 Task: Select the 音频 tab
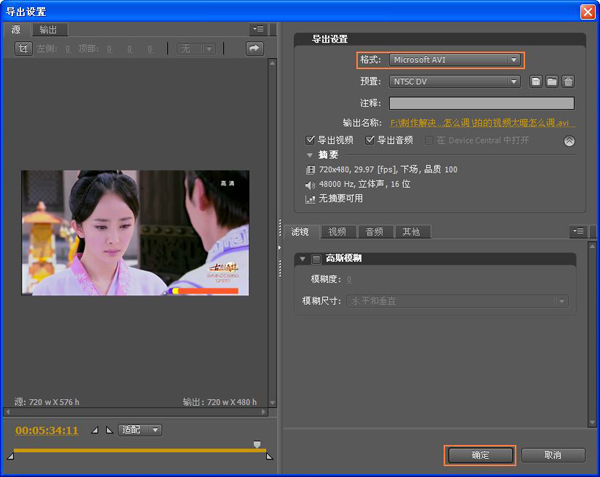(374, 232)
